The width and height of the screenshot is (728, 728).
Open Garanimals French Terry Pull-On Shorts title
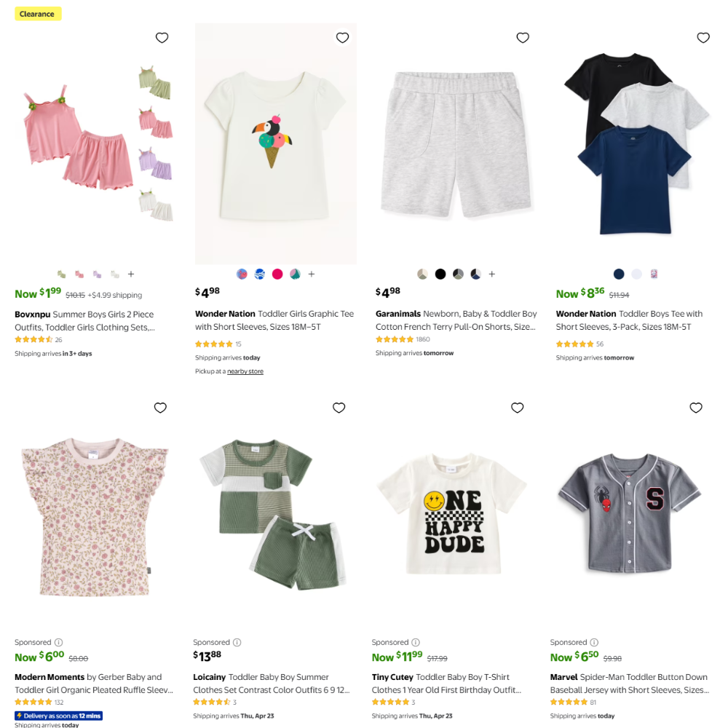[456, 320]
